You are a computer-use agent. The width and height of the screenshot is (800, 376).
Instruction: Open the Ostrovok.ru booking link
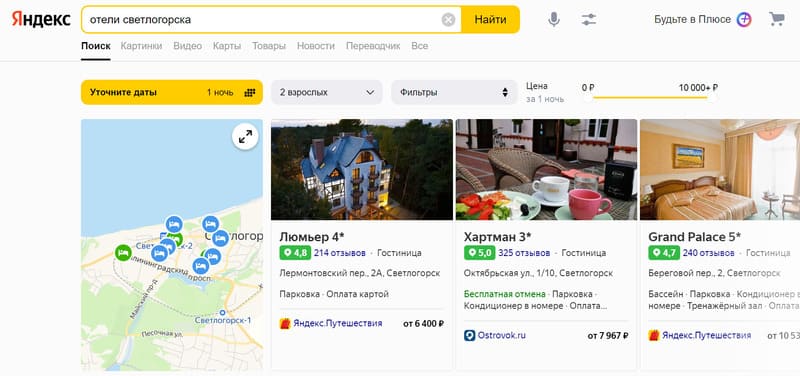pyautogui.click(x=502, y=335)
